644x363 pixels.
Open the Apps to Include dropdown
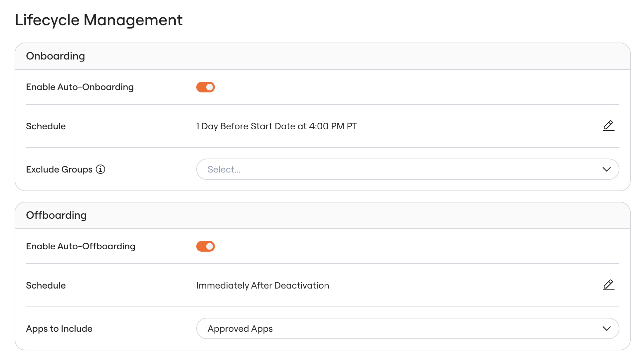point(407,328)
